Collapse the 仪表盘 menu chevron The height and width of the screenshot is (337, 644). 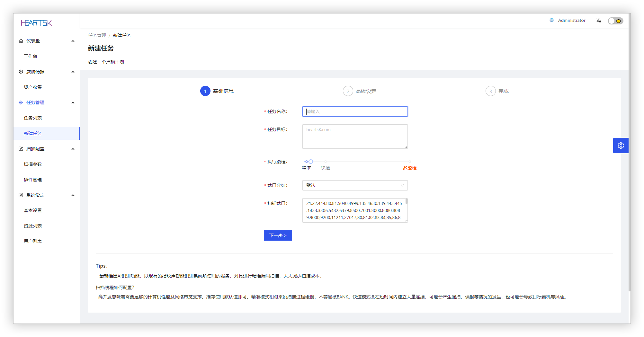coord(73,41)
